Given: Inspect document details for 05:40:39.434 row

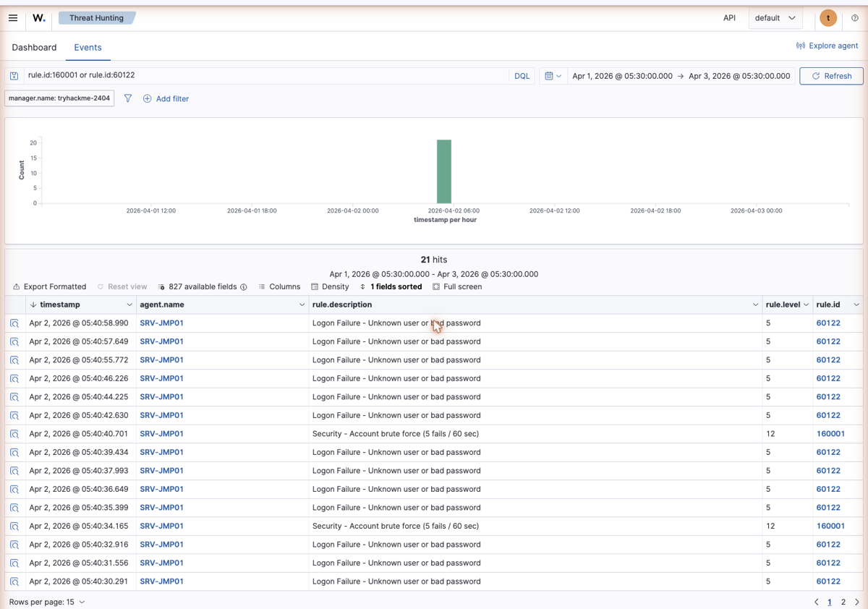Looking at the screenshot, I should (x=14, y=452).
